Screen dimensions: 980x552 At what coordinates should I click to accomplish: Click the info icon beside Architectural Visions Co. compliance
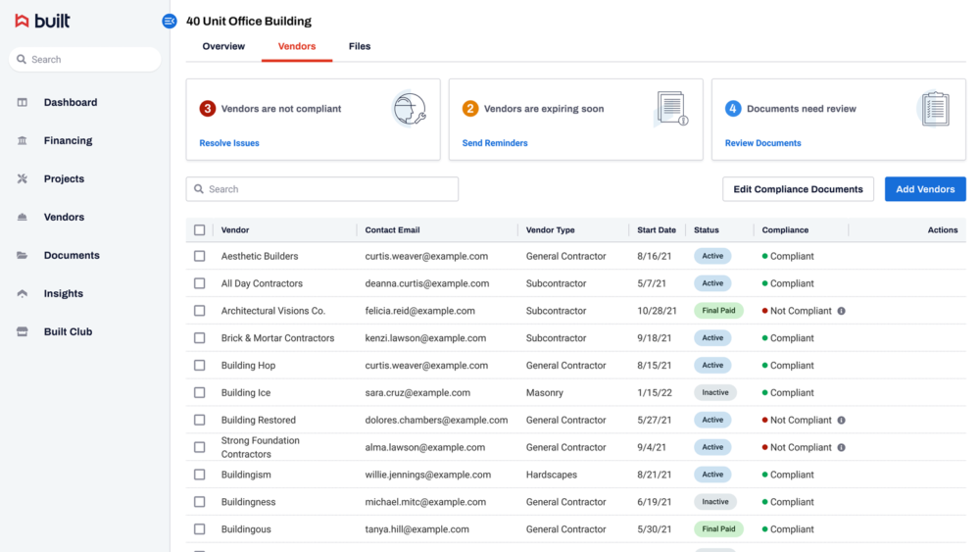click(841, 311)
